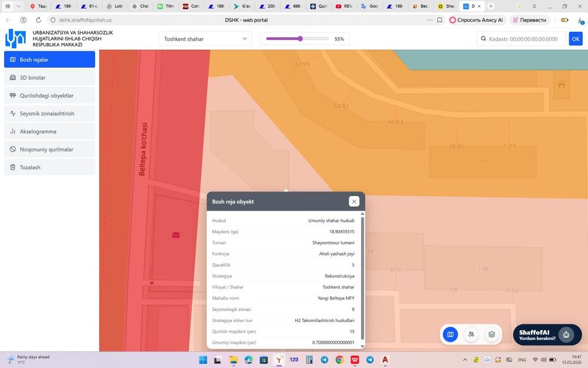The height and width of the screenshot is (368, 588).
Task: Click the portal logo in header
Action: (15, 38)
